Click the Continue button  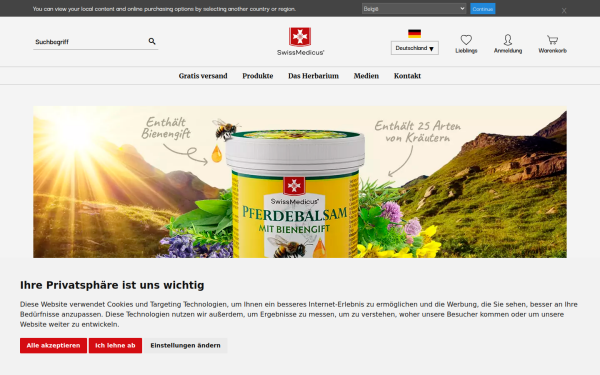click(x=483, y=8)
